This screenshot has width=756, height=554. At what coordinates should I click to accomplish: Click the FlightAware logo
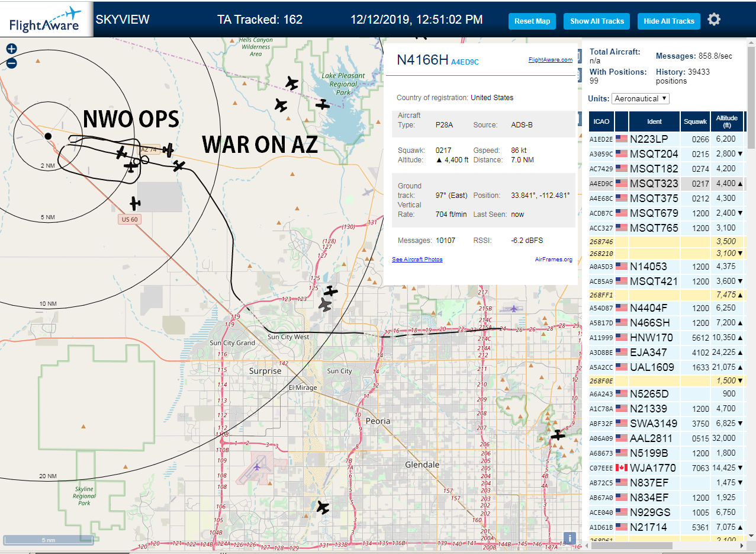tap(46, 20)
